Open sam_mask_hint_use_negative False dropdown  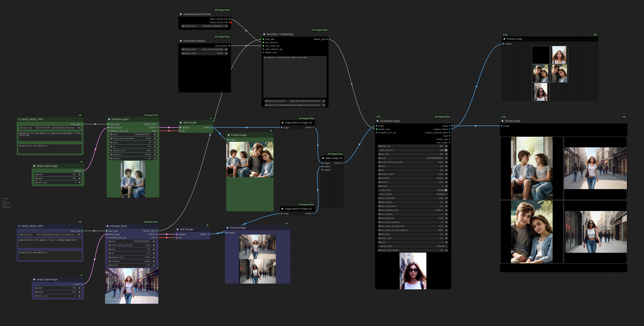[x=413, y=230]
